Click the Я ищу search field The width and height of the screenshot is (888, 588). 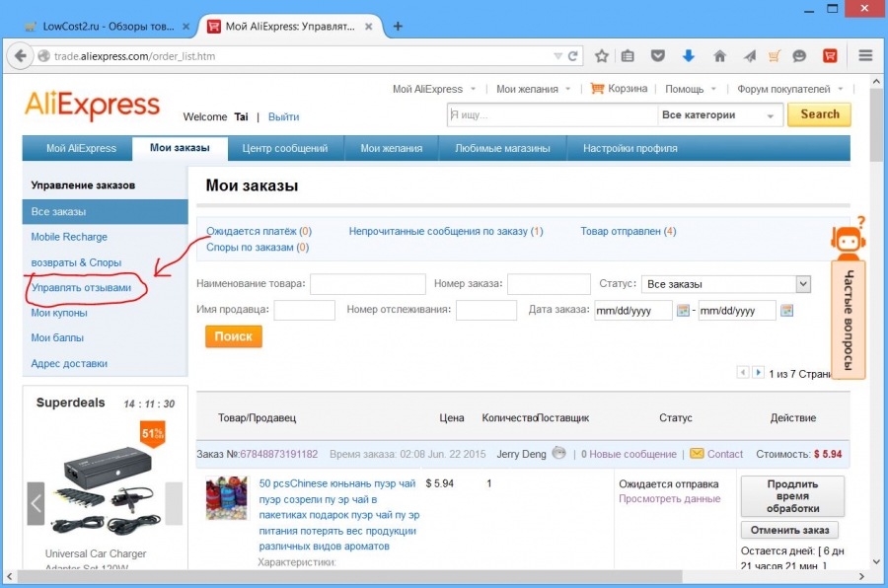(552, 115)
